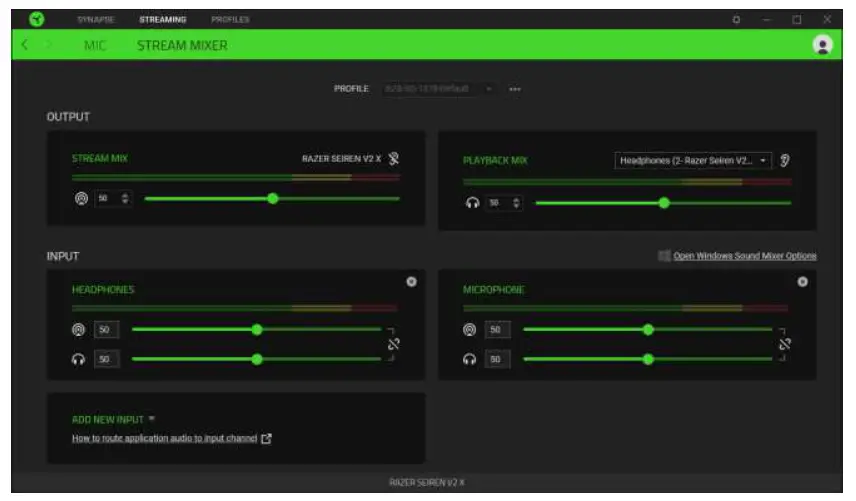
Task: Click Microphone stream broadcast icon
Action: pyautogui.click(x=469, y=330)
